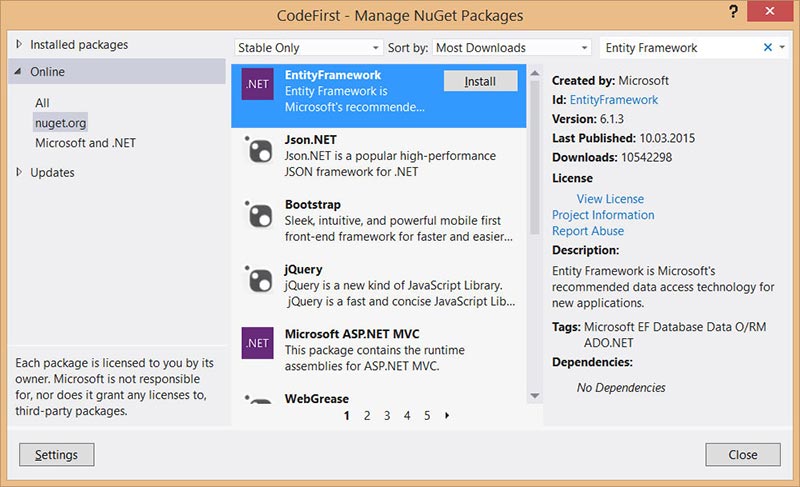800x487 pixels.
Task: Click the Last Published 10.03.2015 value
Action: coord(667,138)
